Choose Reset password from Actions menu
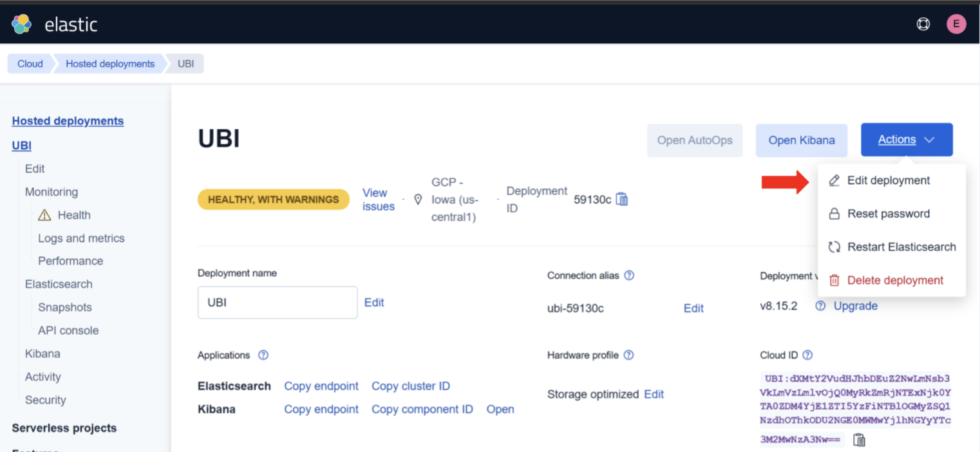This screenshot has width=980, height=452. (891, 214)
